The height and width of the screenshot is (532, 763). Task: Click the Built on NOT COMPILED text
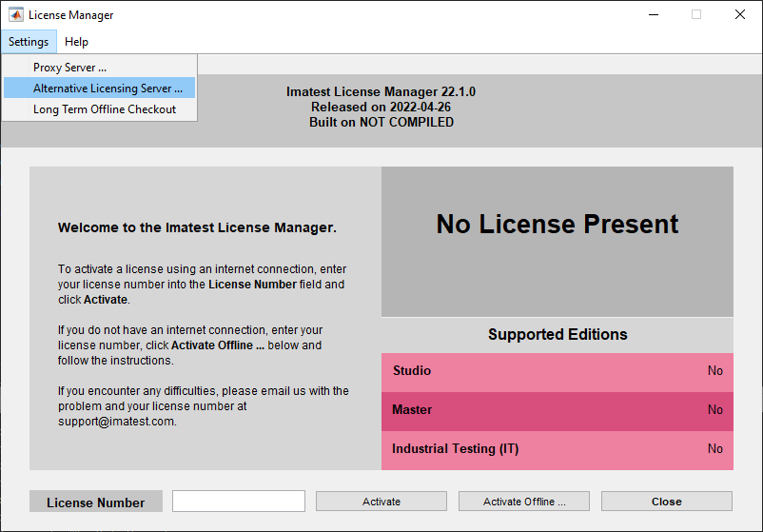tap(381, 122)
